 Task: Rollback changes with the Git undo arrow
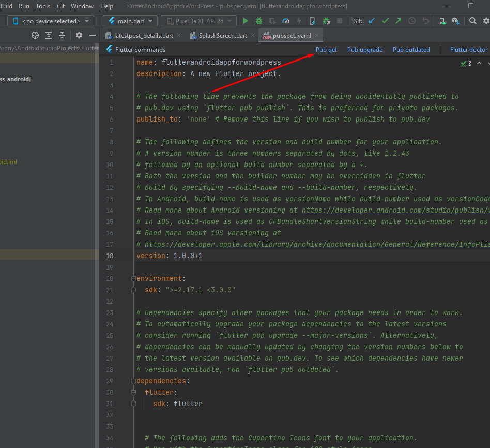[x=425, y=21]
